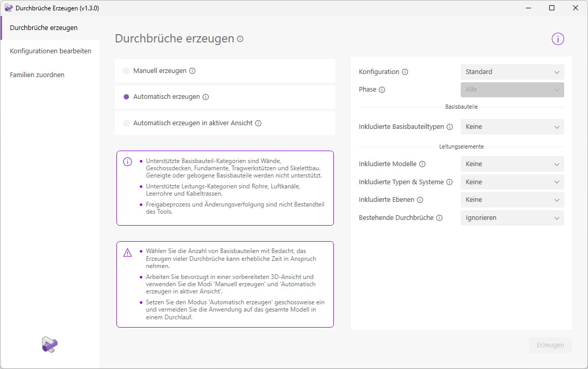Expand the Inkludierte Basisbauteiltypen dropdown

(x=512, y=127)
